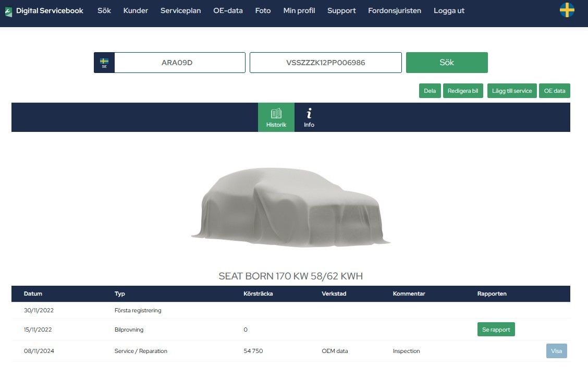Go to the Serviceplan menu

point(180,10)
